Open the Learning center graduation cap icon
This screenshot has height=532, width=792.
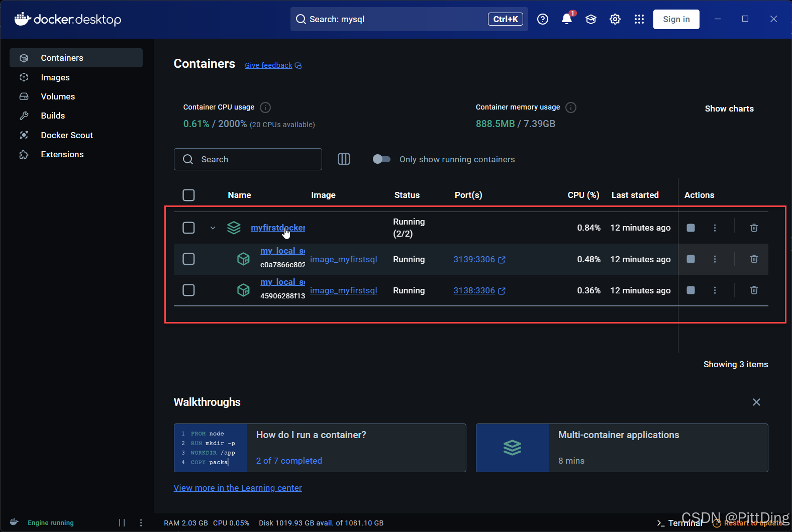coord(591,19)
